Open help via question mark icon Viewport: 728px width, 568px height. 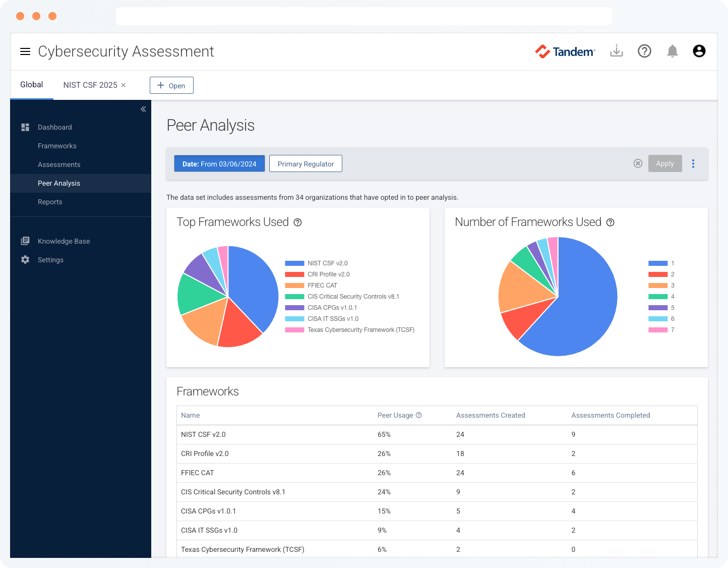[x=644, y=51]
